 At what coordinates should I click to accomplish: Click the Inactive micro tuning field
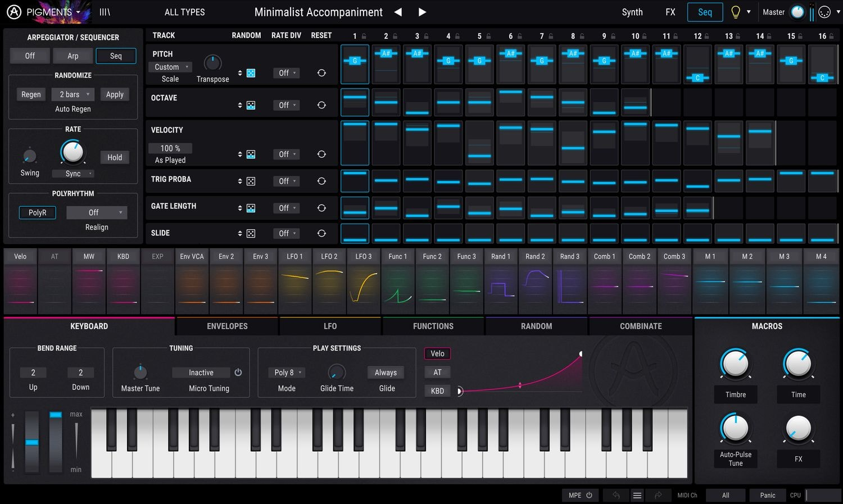201,373
